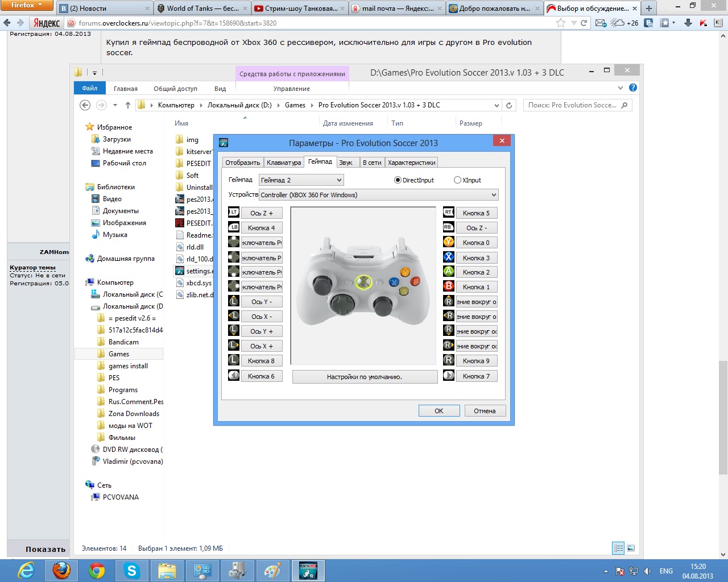Go back in the Explorer window
Screen dimensions: 728x582
pyautogui.click(x=85, y=105)
